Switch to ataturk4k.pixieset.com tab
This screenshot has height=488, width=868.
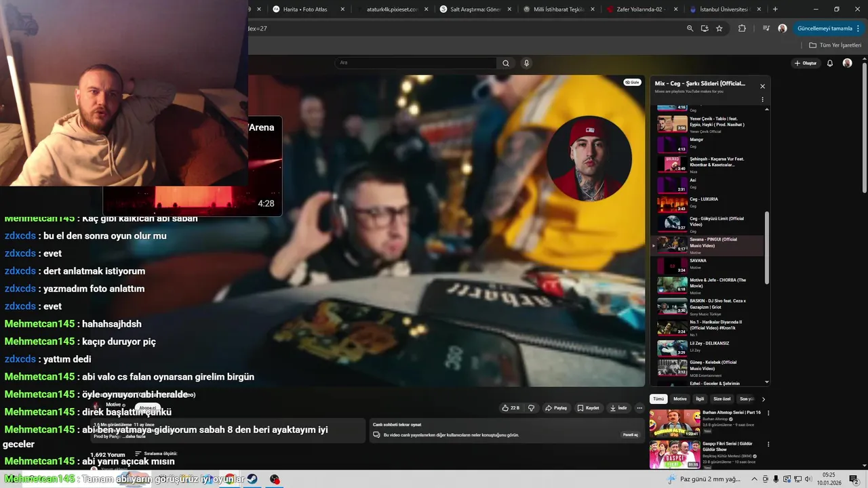pyautogui.click(x=392, y=9)
